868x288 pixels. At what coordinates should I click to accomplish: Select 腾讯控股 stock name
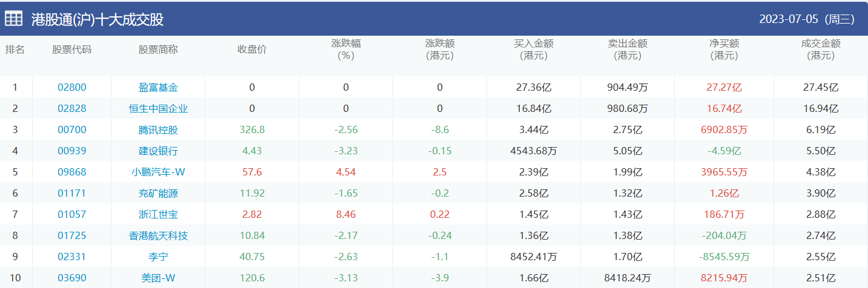pyautogui.click(x=158, y=130)
